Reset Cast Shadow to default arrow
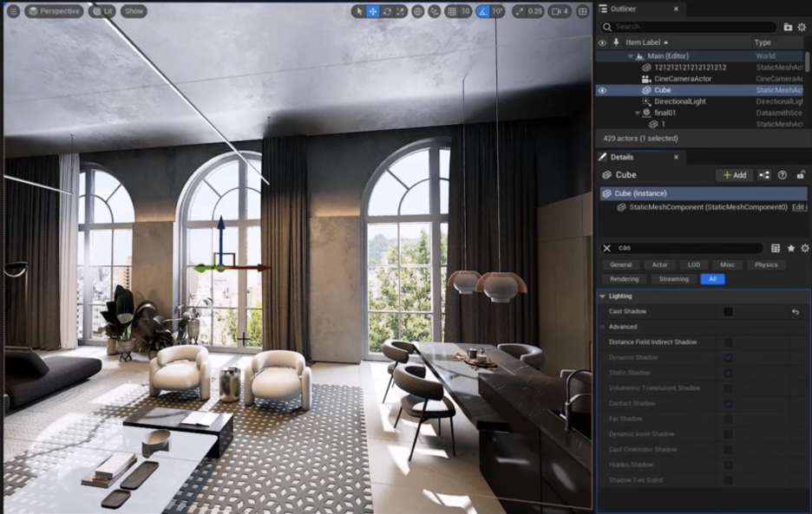Viewport: 812px width, 514px height. (x=796, y=312)
